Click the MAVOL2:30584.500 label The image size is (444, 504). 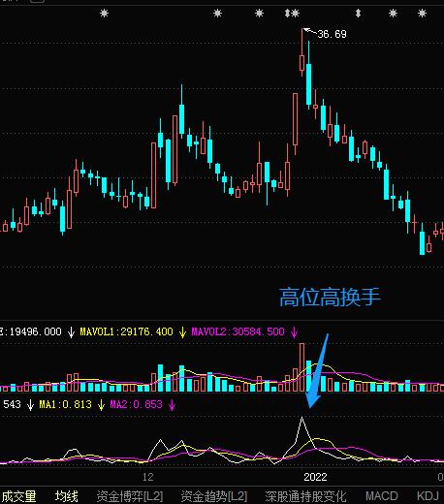238,331
